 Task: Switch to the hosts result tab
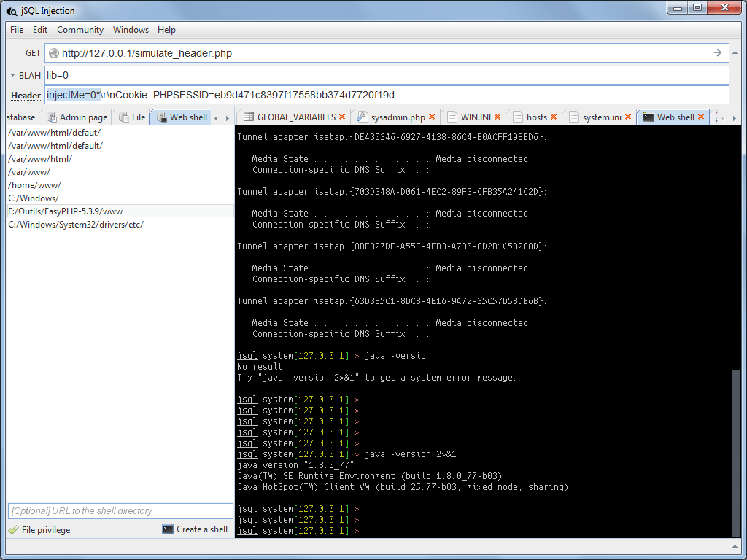(x=537, y=117)
